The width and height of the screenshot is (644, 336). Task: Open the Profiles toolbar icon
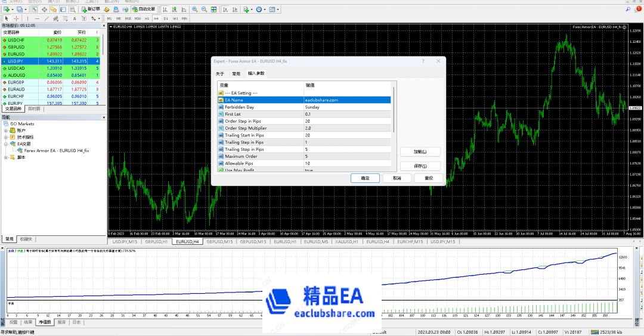click(x=19, y=10)
